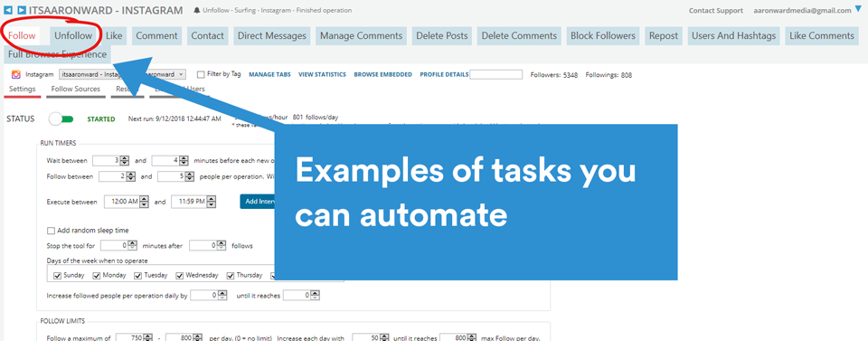Enable the Filter by Tag checkbox
The image size is (868, 341).
(201, 74)
